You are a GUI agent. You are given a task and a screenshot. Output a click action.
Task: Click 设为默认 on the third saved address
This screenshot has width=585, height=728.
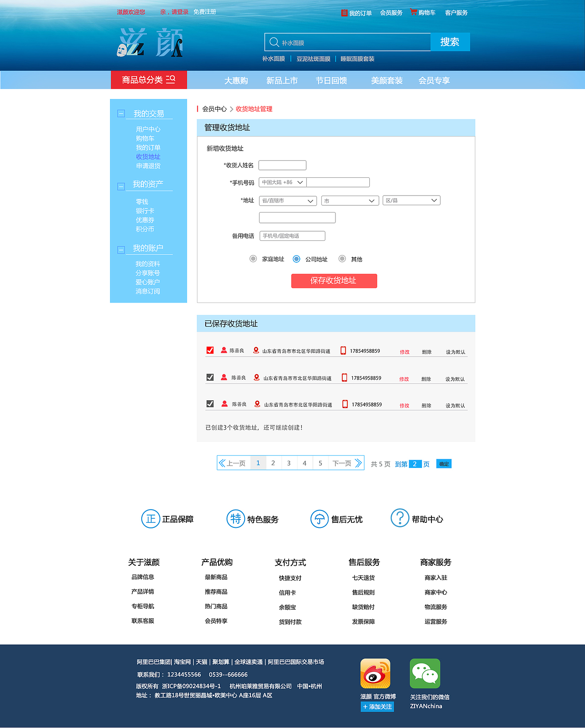[455, 405]
